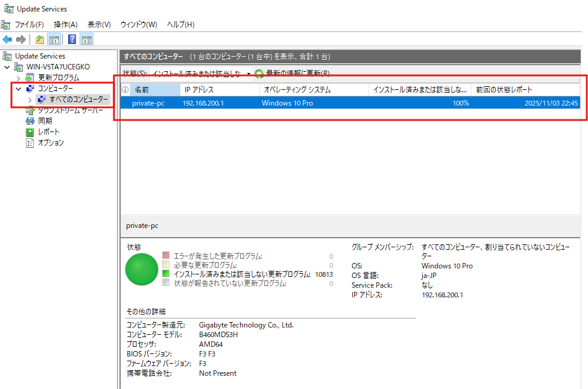588x389 pixels.
Task: Toggle the action pane visibility
Action: tap(86, 39)
